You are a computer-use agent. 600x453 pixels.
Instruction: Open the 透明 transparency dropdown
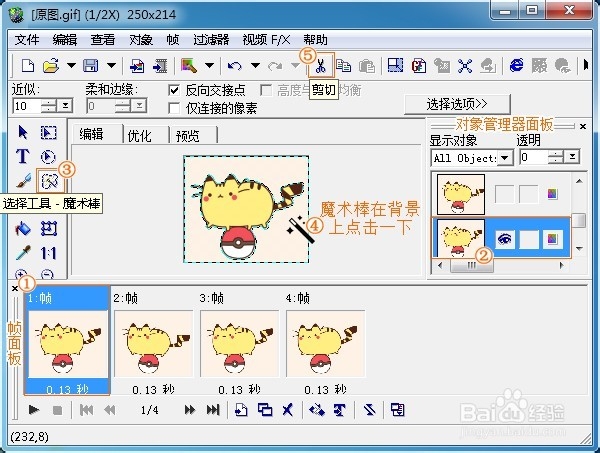(x=572, y=156)
